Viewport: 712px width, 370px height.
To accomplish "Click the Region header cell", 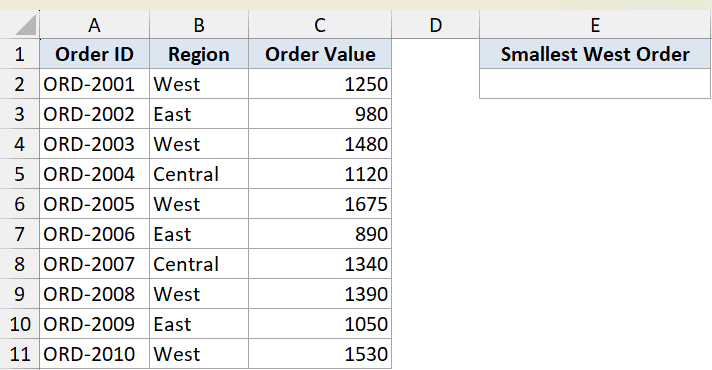I will 199,54.
